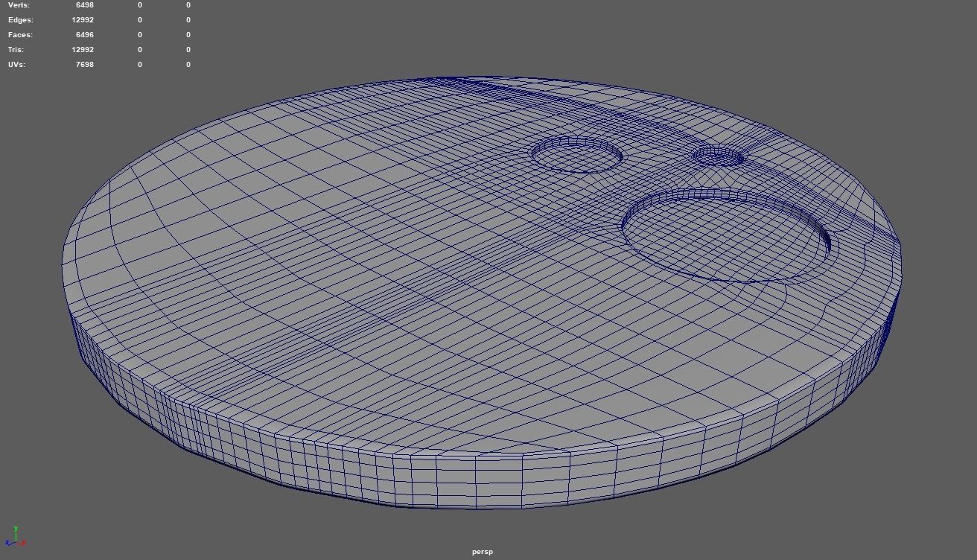Click the 'UVs:' heads-up label
Screen dimensions: 977x560
coord(17,65)
